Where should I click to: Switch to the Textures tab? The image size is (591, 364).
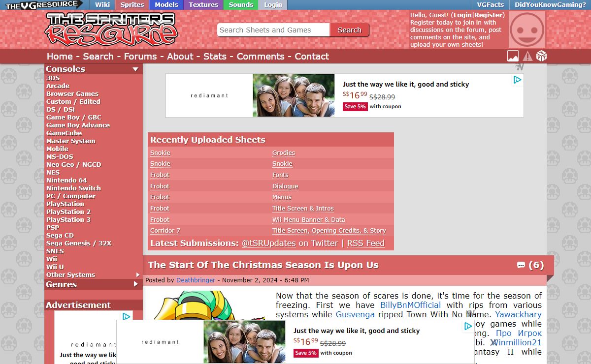(x=203, y=5)
